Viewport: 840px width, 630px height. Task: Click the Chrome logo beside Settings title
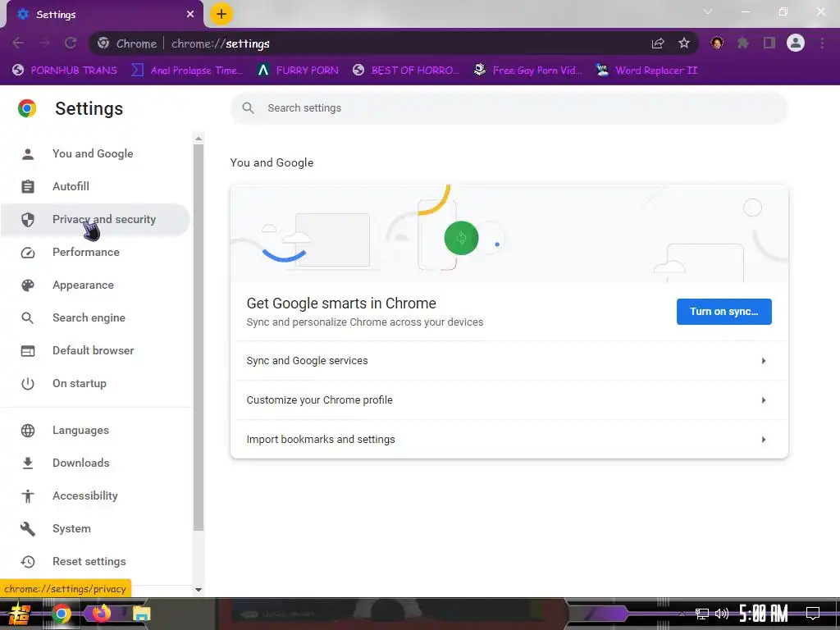27,108
